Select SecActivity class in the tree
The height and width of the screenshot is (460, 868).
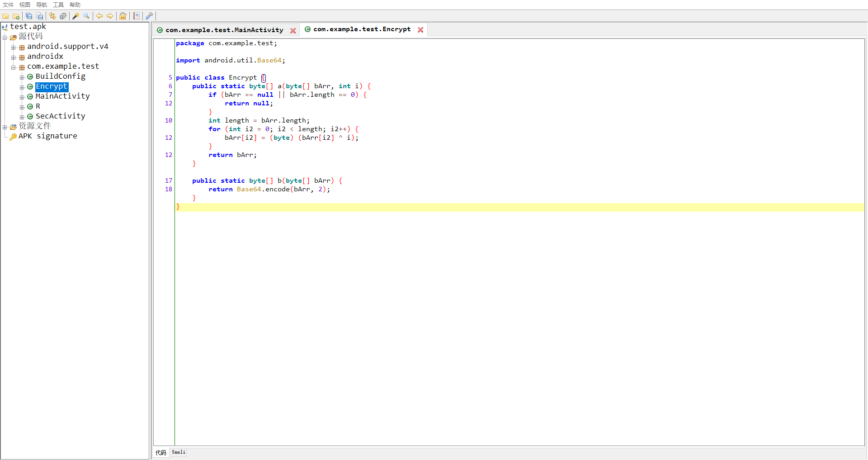click(x=61, y=116)
